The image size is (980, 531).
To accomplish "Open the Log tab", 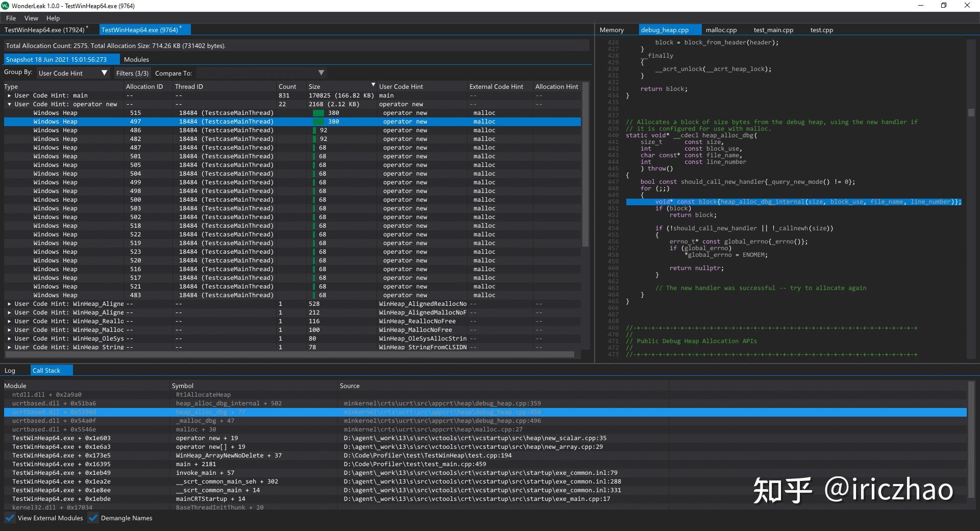I will tap(10, 371).
